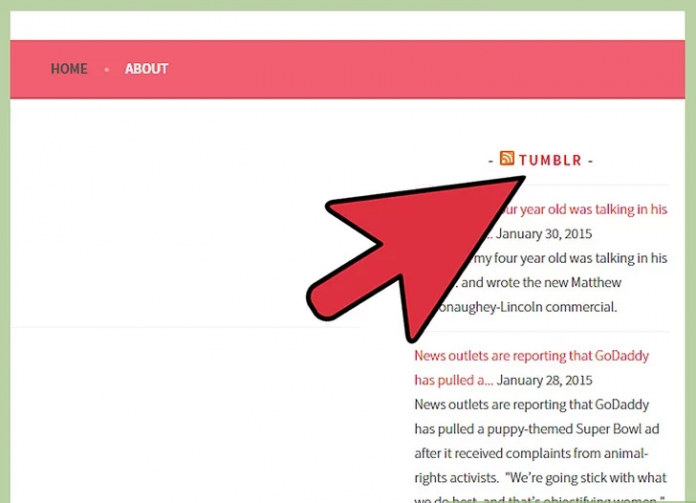The image size is (696, 503).
Task: Click the 'has pulled a...' link continuation
Action: click(x=454, y=380)
